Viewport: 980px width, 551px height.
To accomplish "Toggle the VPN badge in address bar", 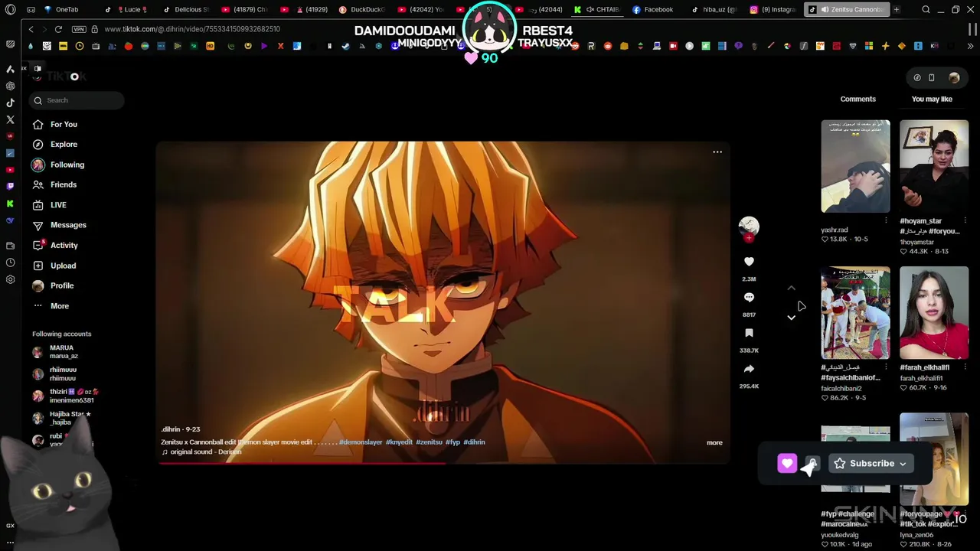I will (x=79, y=29).
